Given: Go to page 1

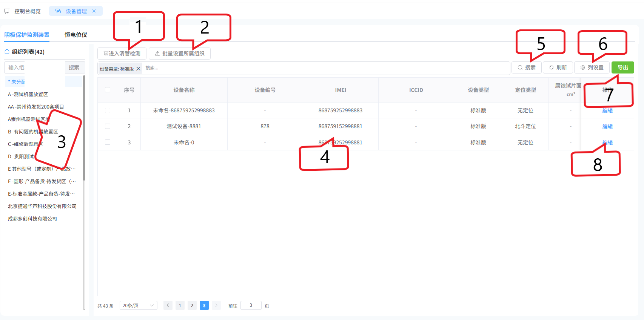Looking at the screenshot, I should click(x=180, y=305).
